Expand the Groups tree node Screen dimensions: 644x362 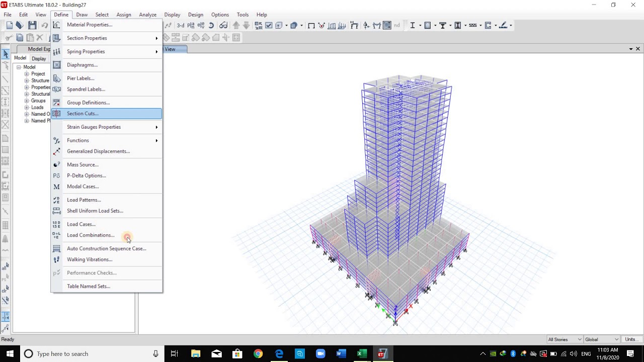[x=27, y=101]
